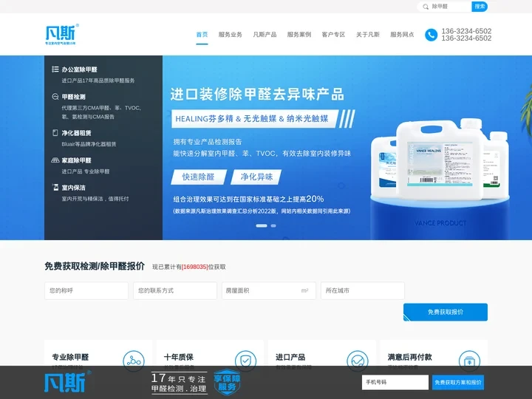
Task: Click the 免费获取方案和报价 button
Action: [x=457, y=383]
